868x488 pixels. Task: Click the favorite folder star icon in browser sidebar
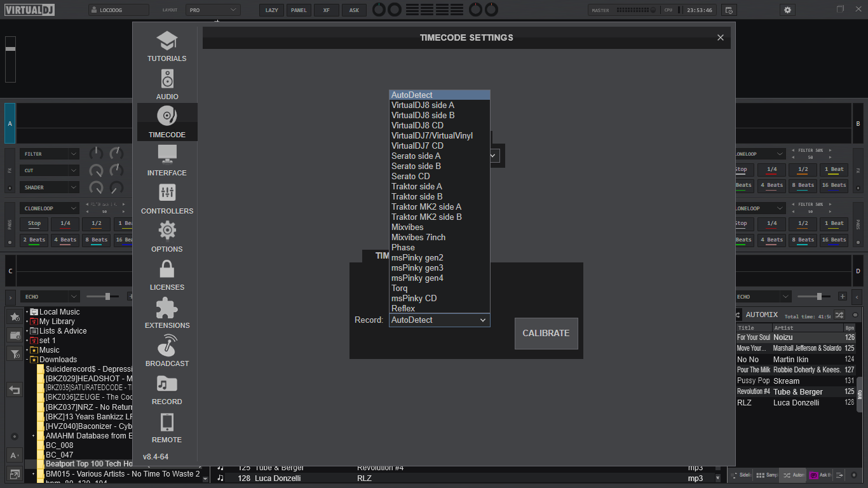pos(15,316)
